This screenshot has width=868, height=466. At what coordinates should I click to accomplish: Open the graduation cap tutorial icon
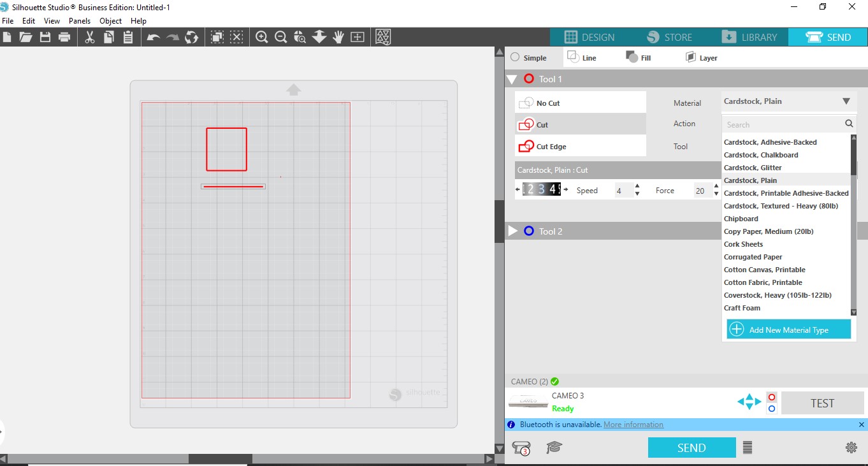pyautogui.click(x=554, y=448)
